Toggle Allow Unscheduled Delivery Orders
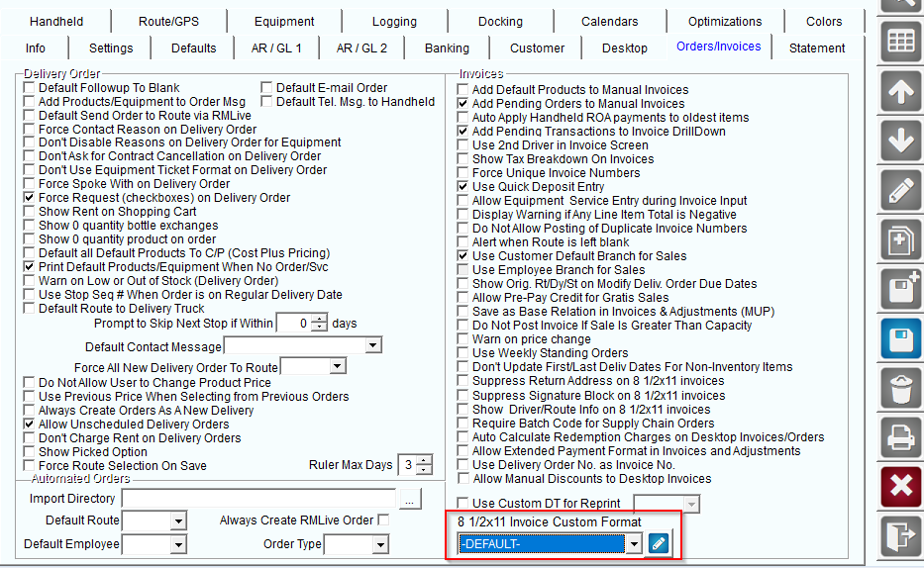Screen dimensions: 924x568 (x=29, y=424)
